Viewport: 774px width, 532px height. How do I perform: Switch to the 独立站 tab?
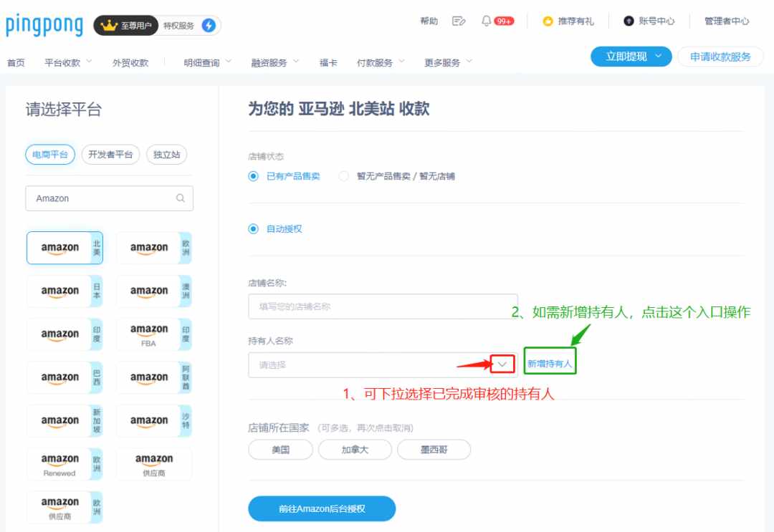tap(167, 155)
